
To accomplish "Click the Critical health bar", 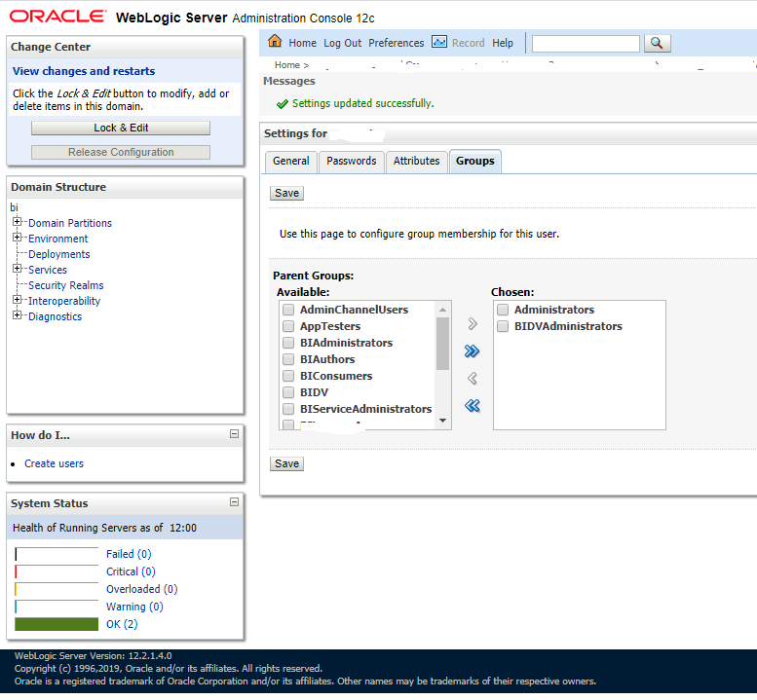I will click(x=57, y=571).
